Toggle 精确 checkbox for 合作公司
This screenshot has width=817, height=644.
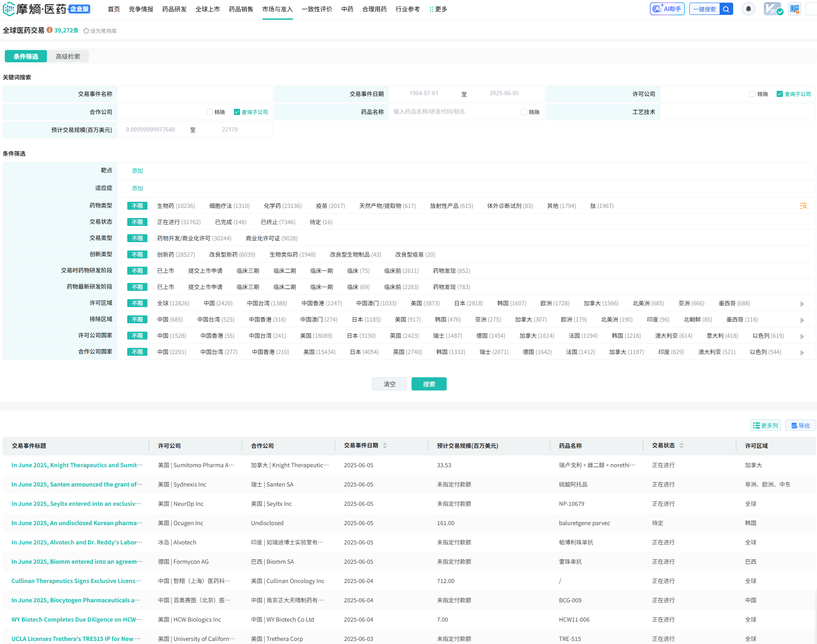click(x=210, y=112)
